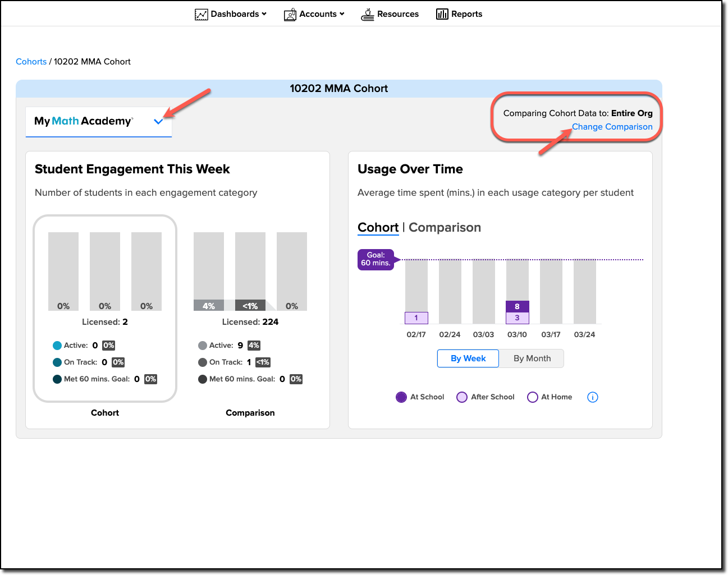Click the 03/10 date label
Viewport: 728px width, 575px height.
pyautogui.click(x=518, y=334)
